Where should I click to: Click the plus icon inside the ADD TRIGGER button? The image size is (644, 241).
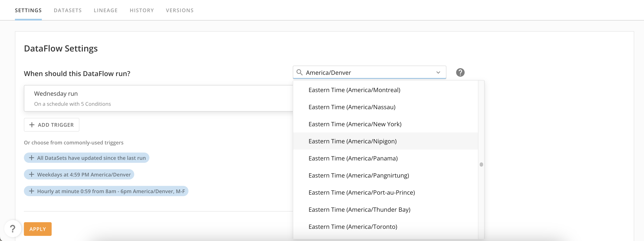coord(32,125)
